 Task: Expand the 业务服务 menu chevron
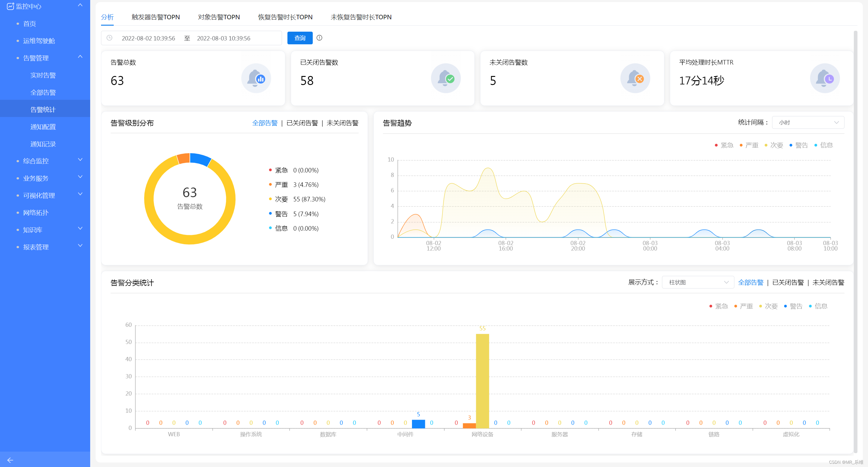coord(80,177)
